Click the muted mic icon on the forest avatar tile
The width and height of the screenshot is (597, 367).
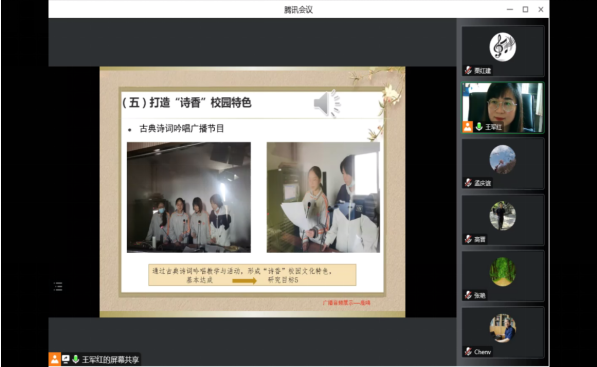pyautogui.click(x=468, y=295)
